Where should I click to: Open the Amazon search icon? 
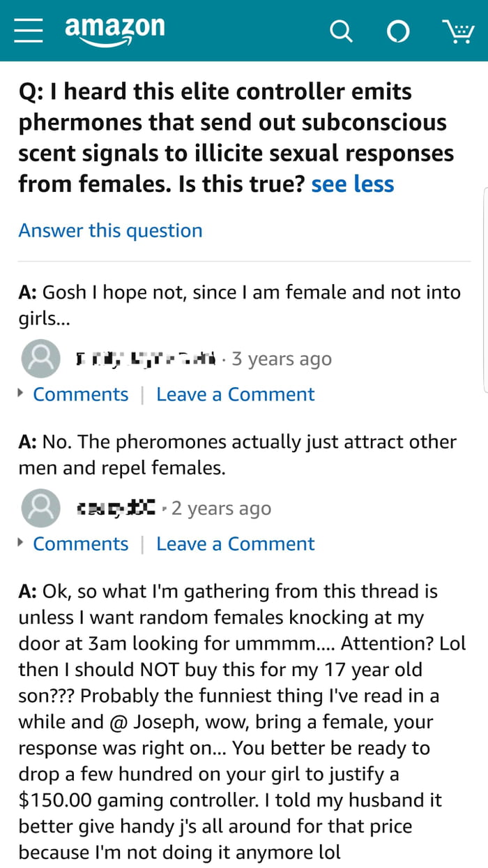tap(341, 31)
